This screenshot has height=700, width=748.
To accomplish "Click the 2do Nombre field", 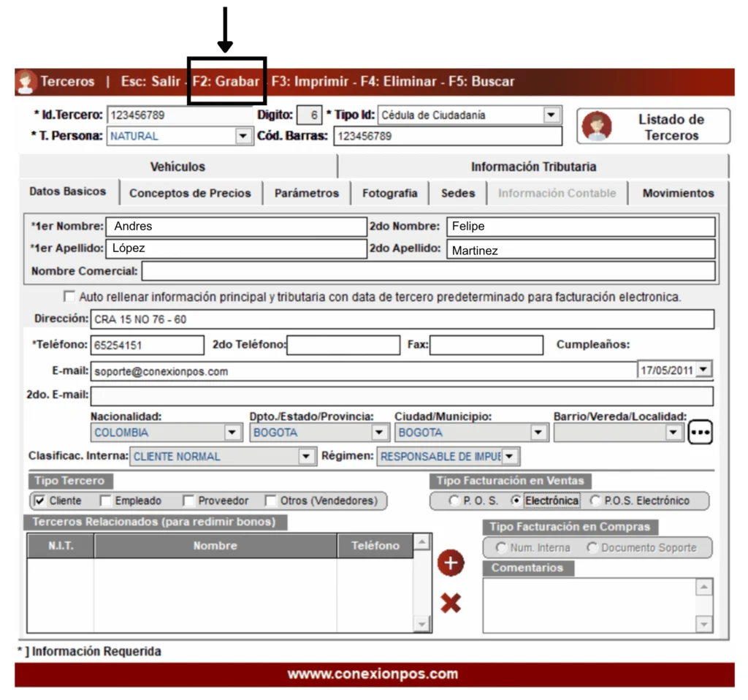I will pyautogui.click(x=581, y=227).
